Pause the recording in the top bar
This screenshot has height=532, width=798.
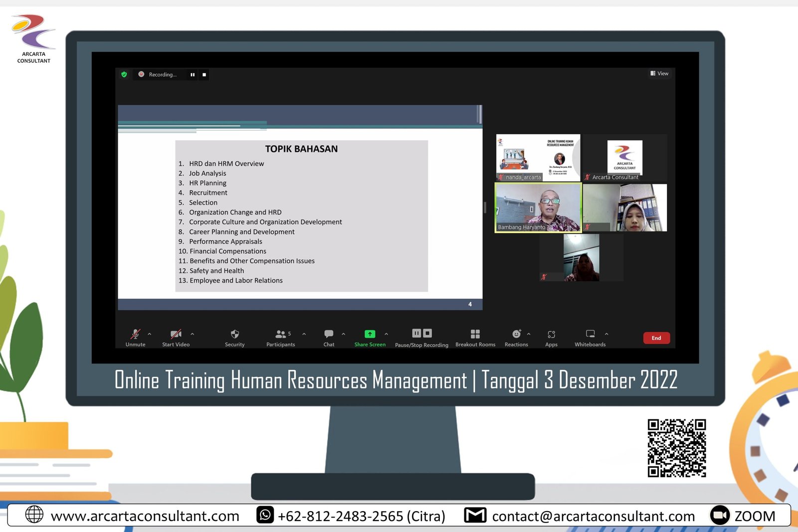pos(193,75)
